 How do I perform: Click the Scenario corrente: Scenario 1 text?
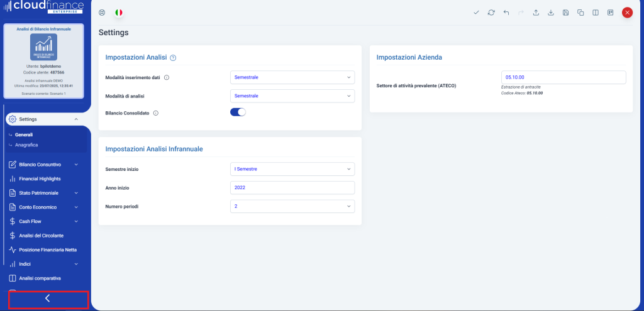pos(43,94)
